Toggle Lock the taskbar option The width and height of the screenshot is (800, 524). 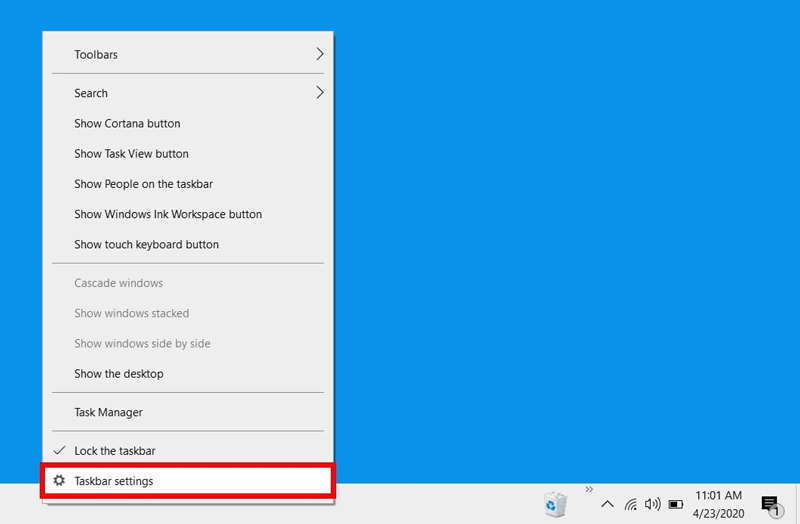(188, 451)
